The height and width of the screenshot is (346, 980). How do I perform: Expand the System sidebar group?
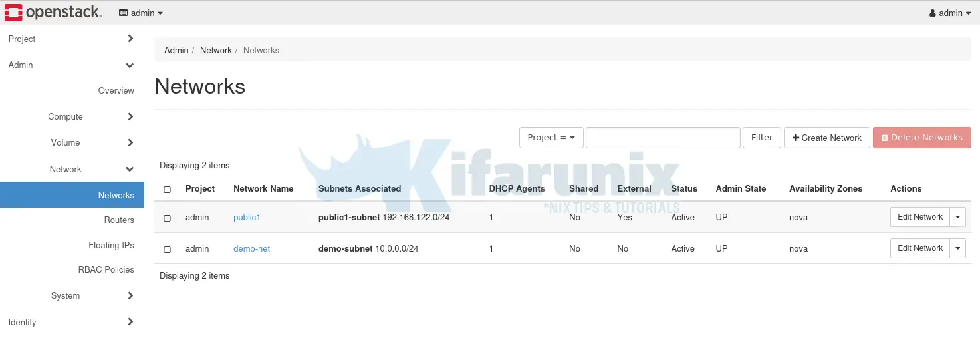click(91, 295)
